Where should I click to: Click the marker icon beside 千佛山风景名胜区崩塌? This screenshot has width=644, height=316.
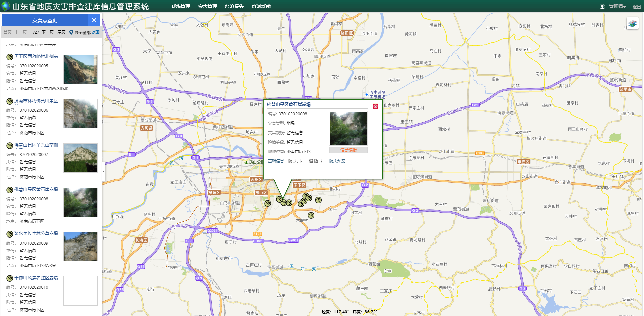point(10,278)
